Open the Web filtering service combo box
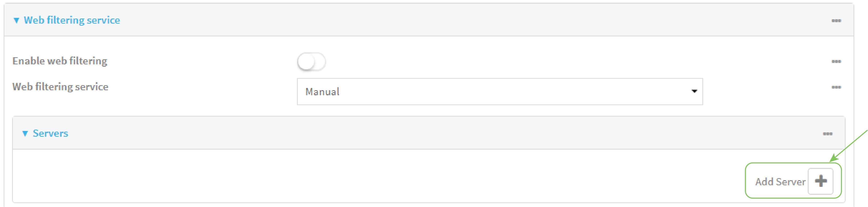The image size is (868, 207). pos(499,92)
